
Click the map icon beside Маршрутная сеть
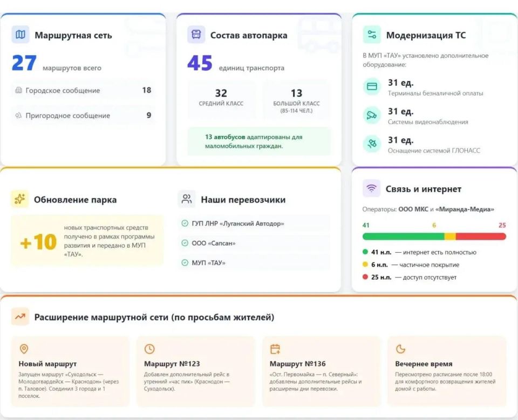coord(21,35)
